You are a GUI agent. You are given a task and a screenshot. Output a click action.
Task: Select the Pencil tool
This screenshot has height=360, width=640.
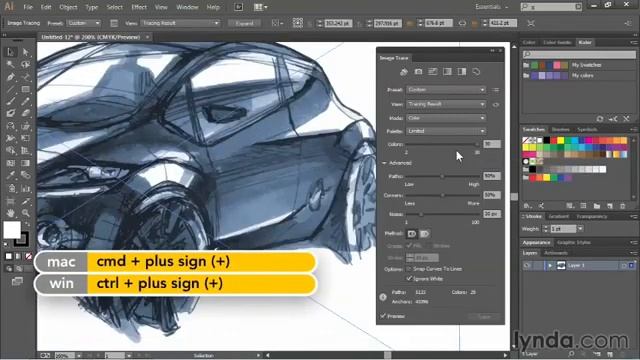(25, 101)
